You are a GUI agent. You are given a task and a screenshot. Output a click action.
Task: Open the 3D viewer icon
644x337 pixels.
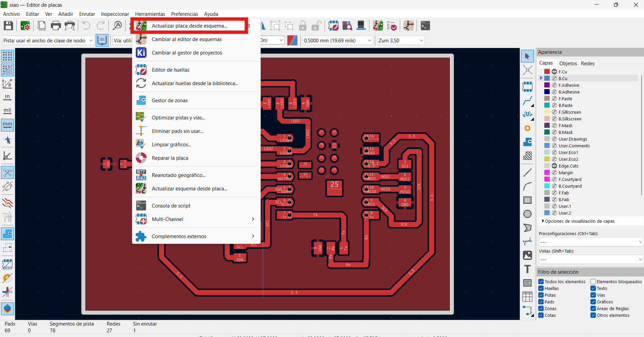[361, 26]
